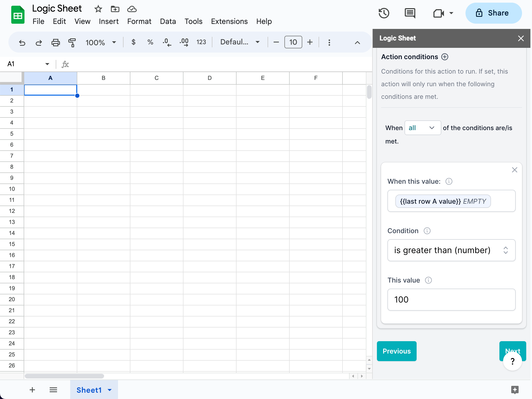Click the question mark help bubble
Viewport: 532px width, 399px height.
coord(513,361)
